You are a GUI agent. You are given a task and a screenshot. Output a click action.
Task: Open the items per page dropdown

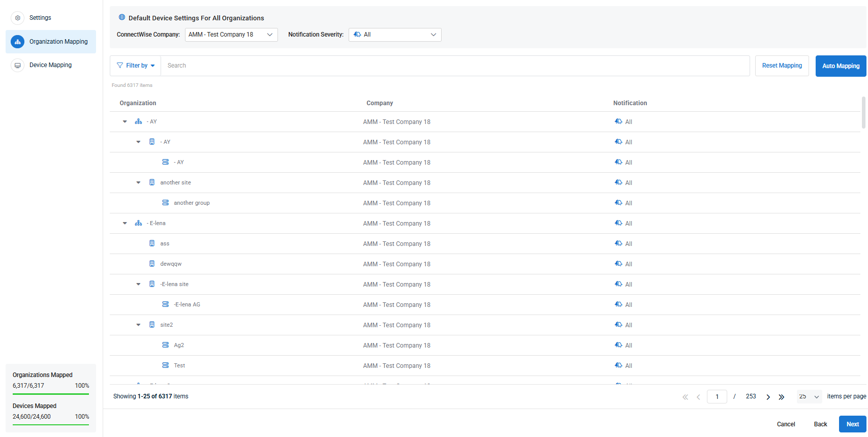coord(809,397)
